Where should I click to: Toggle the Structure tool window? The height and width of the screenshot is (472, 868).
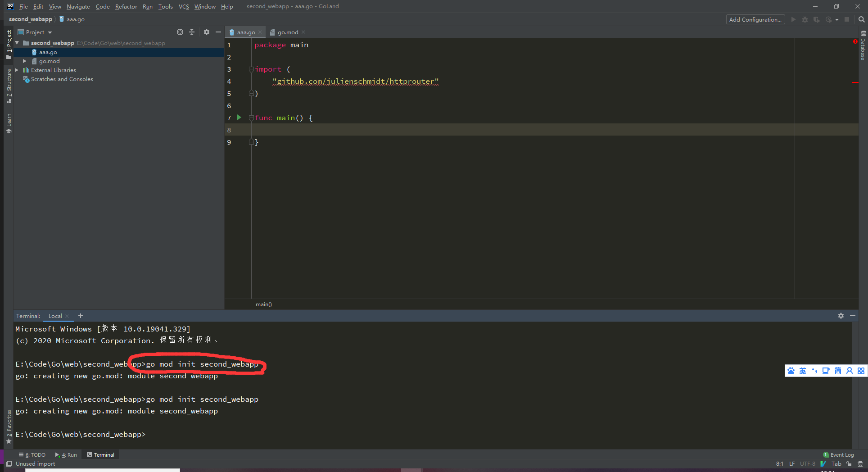click(x=9, y=86)
